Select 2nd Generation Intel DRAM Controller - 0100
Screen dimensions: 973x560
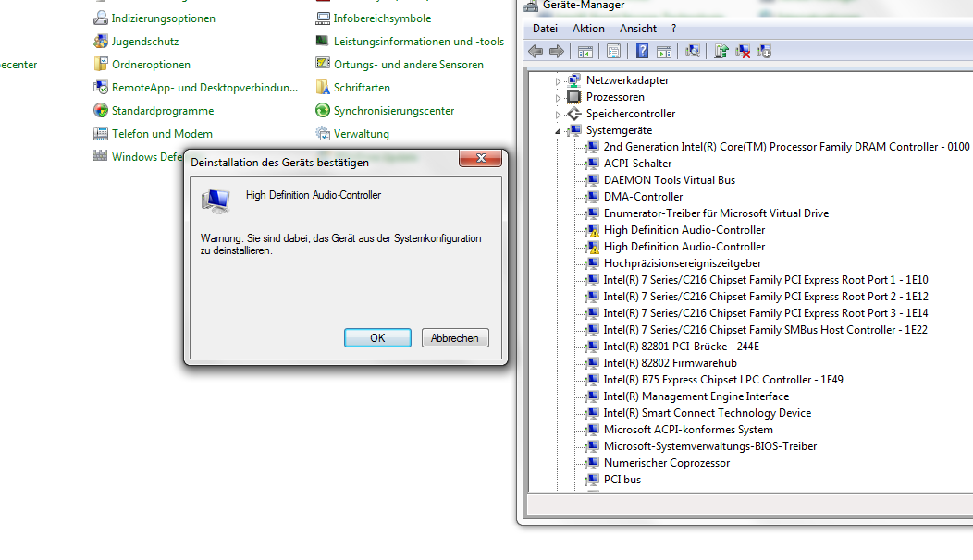coord(786,147)
